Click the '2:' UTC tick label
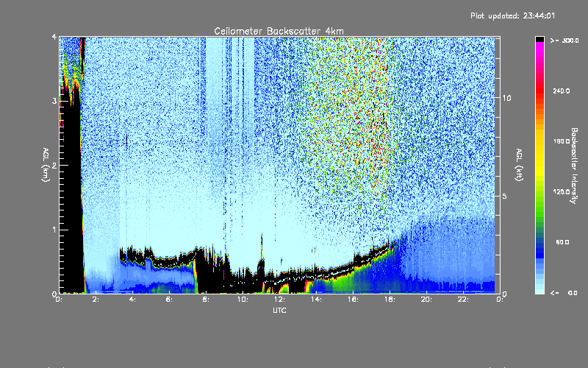Viewport: 588px width, 368px height. click(x=96, y=300)
